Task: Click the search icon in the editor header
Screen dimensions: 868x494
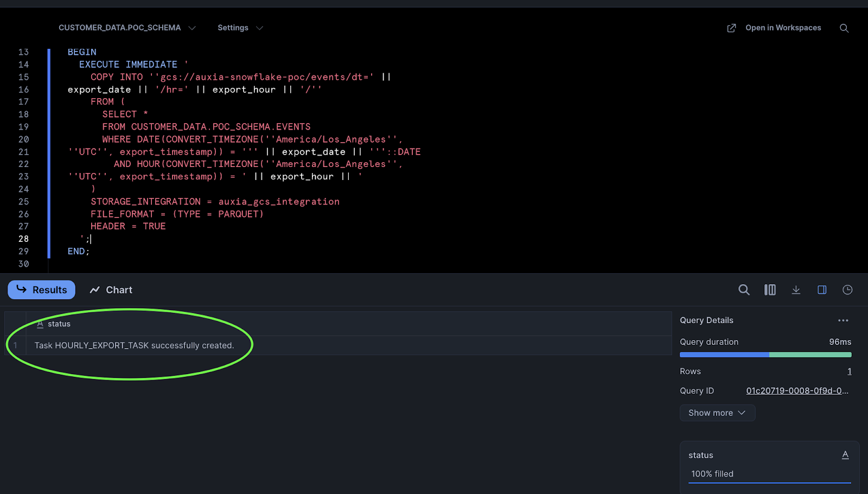Action: [844, 28]
